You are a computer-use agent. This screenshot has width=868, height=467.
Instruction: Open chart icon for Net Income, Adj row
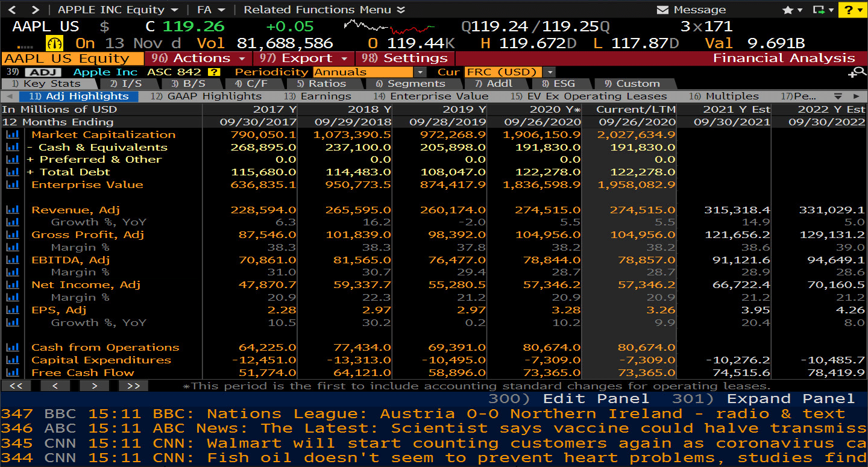pos(12,285)
